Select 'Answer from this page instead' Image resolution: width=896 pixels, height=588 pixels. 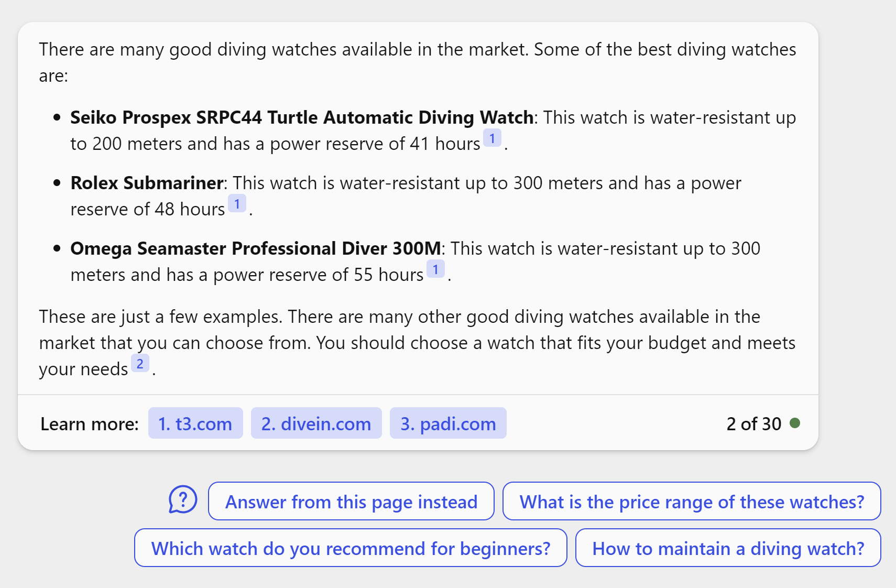[x=351, y=502]
